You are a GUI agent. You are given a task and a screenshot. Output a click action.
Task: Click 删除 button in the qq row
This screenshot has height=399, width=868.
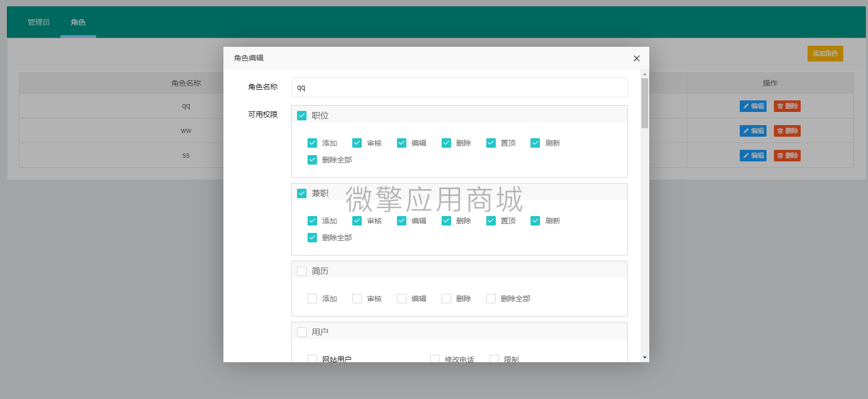tap(787, 106)
